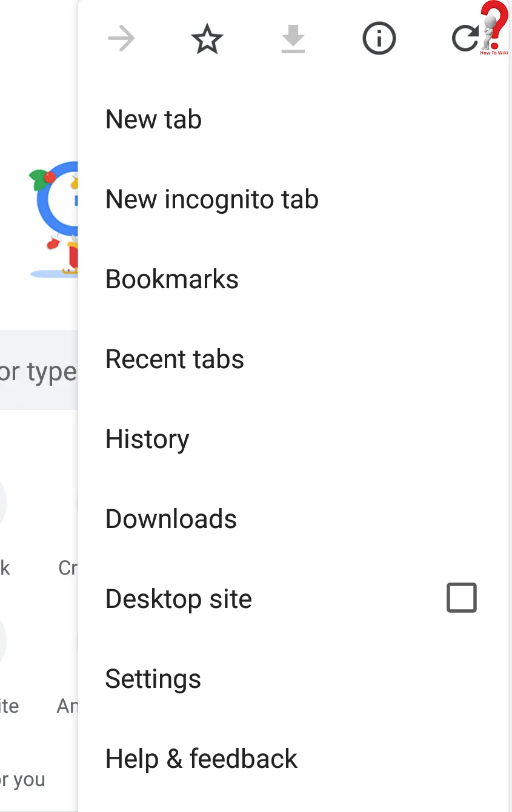
Task: Enable the Desktop site checkbox
Action: [x=462, y=598]
